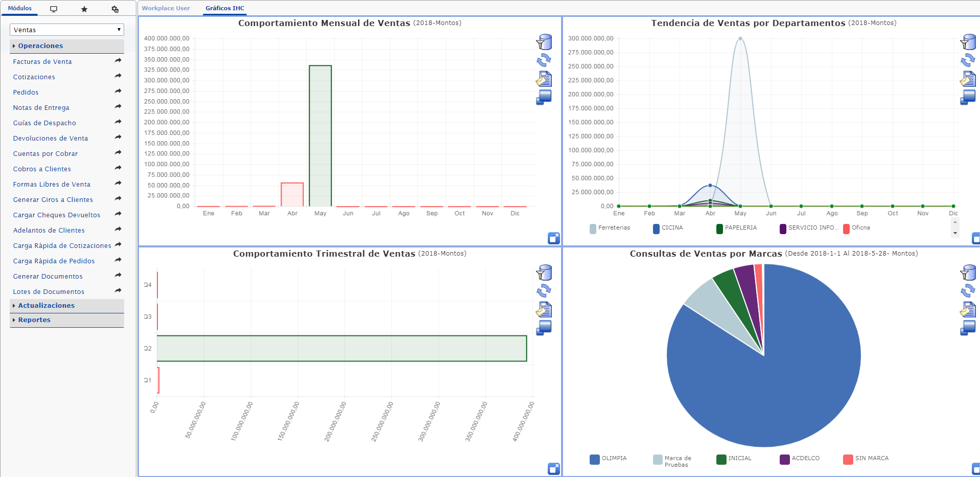Open the monitor icon tab in sidebar
Screen dimensions: 980x477
pyautogui.click(x=54, y=9)
